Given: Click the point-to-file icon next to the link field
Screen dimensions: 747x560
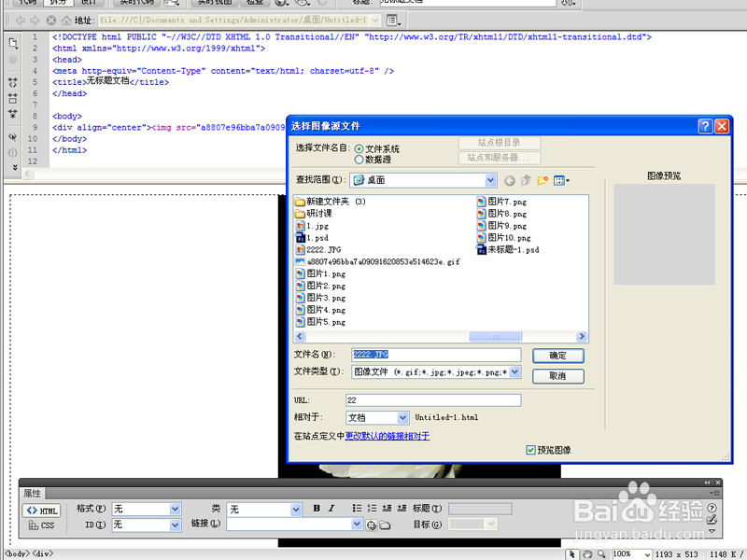Looking at the screenshot, I should 372,525.
